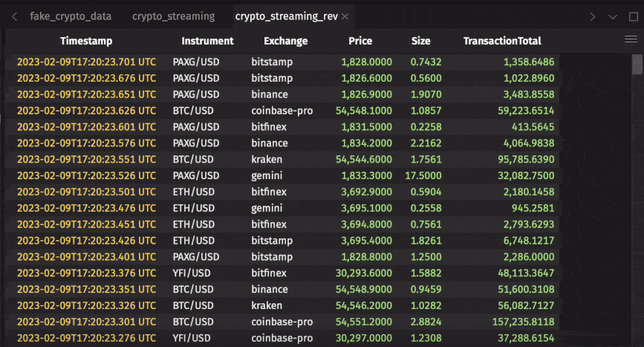Open the tab list dropdown chevron
This screenshot has height=347, width=644.
(x=613, y=16)
